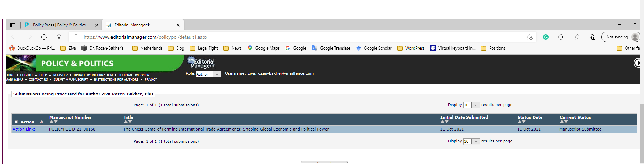
Task: Sort Status Date ascending arrow
Action: click(x=520, y=122)
